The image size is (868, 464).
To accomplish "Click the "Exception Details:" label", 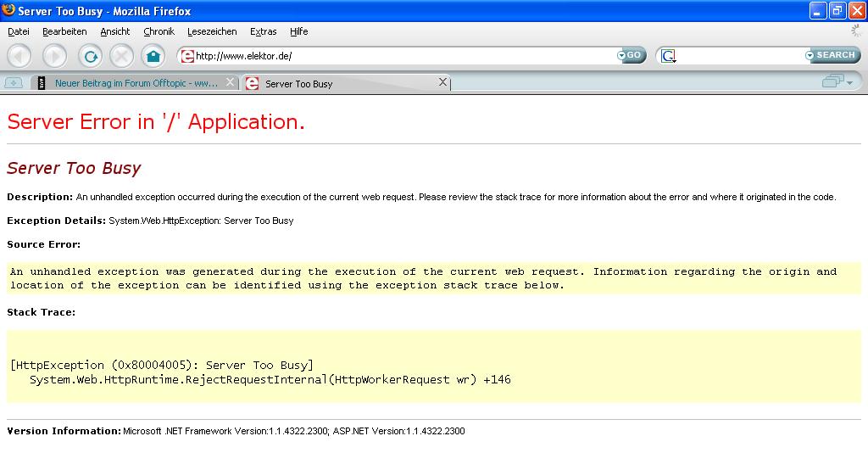I will coord(57,221).
